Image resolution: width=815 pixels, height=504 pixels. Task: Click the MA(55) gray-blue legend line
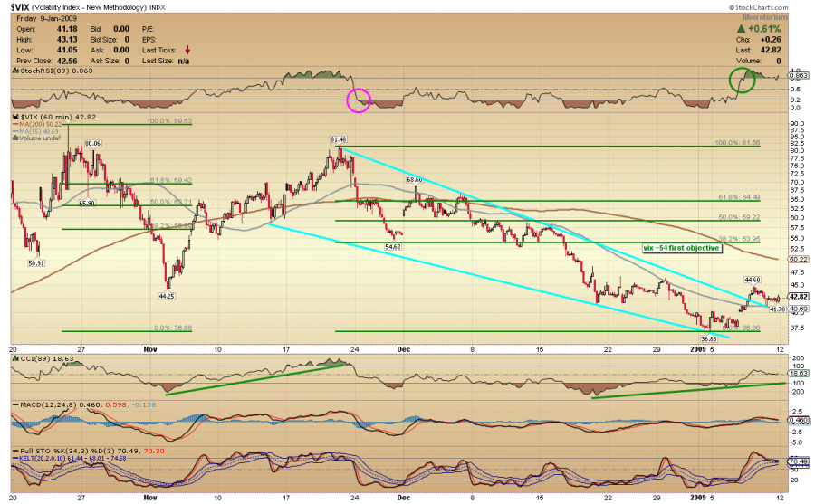pos(15,131)
